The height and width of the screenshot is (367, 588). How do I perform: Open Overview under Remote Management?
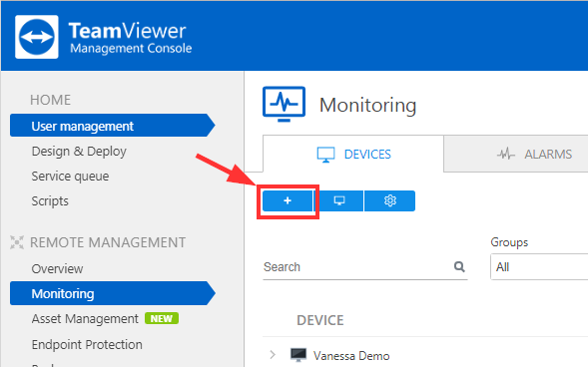(x=57, y=269)
